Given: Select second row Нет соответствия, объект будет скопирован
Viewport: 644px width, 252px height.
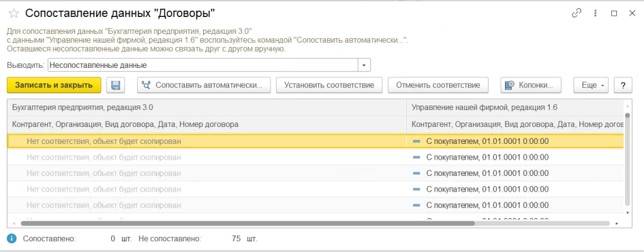Looking at the screenshot, I should pyautogui.click(x=207, y=157).
